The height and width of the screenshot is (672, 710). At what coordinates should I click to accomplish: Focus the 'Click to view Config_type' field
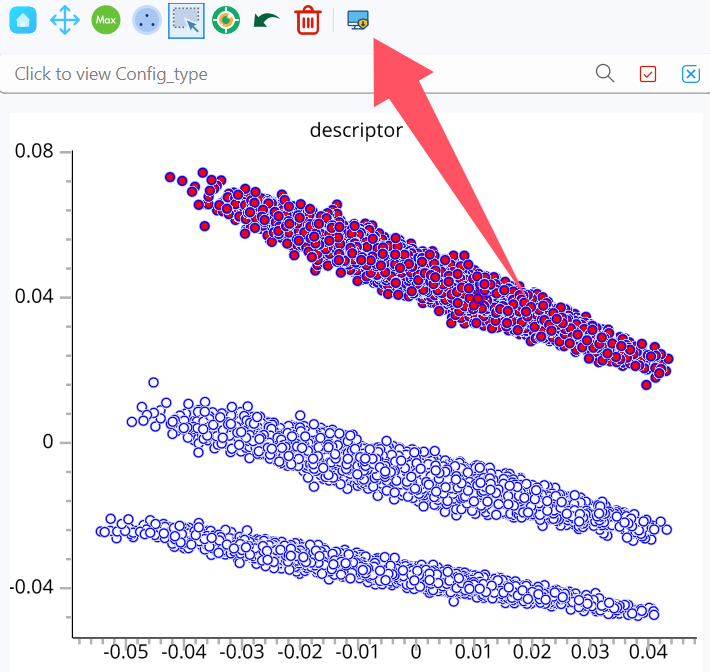coord(294,74)
